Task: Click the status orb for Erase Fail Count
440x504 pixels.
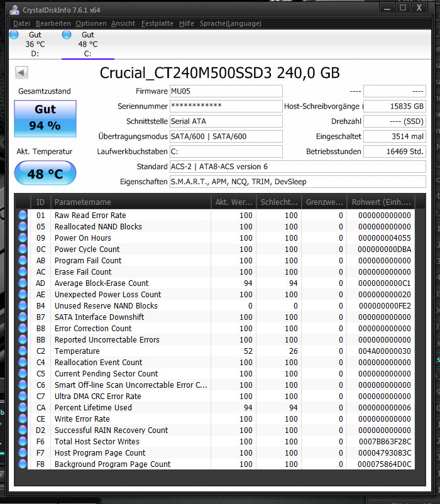Action: point(23,272)
